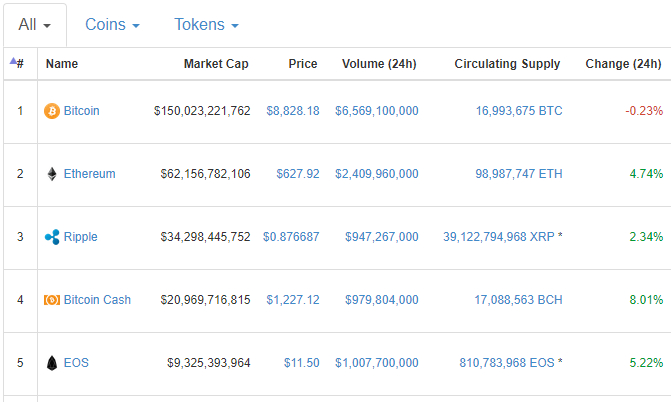Click the Bitcoin Cash logo icon
671x402 pixels.
52,300
